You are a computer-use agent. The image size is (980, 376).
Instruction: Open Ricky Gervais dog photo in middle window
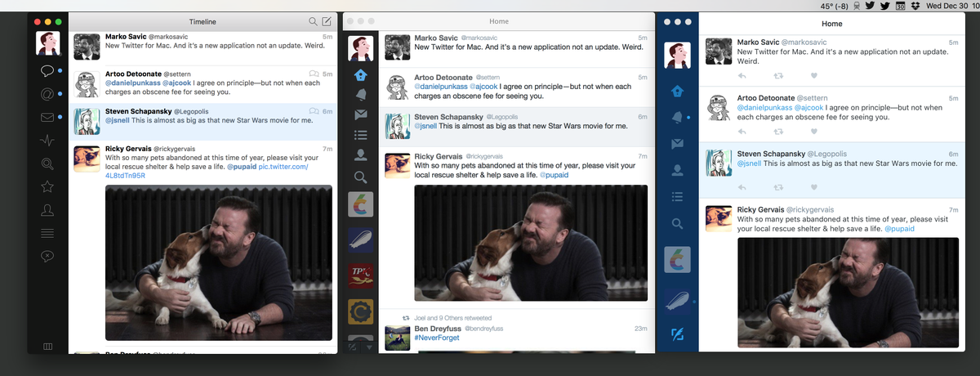pyautogui.click(x=531, y=243)
